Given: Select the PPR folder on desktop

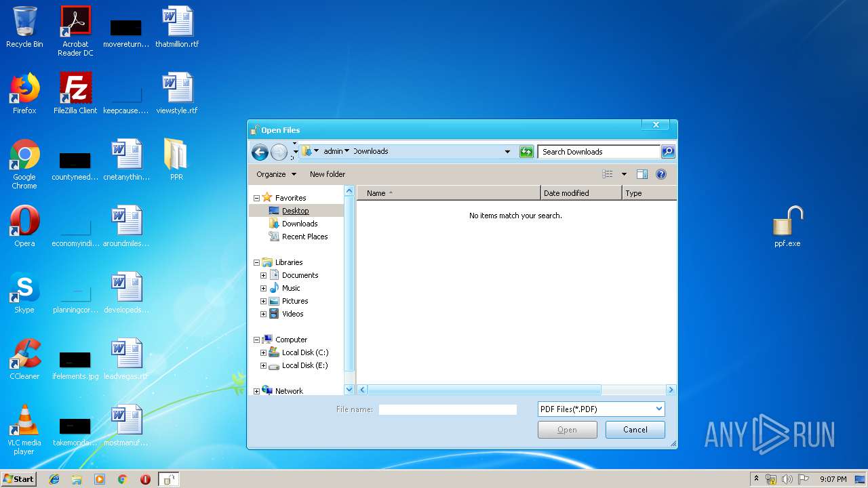Looking at the screenshot, I should click(176, 160).
